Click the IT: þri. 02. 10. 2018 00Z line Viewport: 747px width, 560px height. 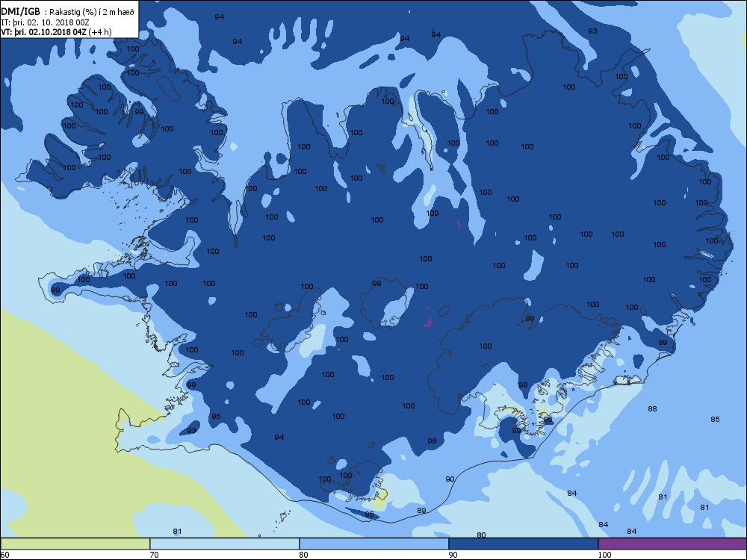pyautogui.click(x=46, y=22)
